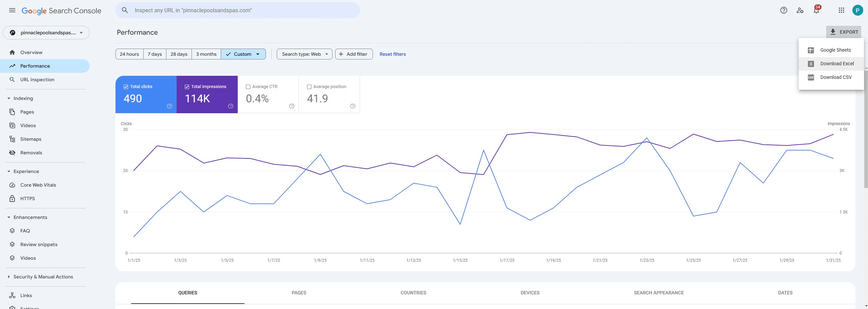
Task: Click the vertical page scrollbar
Action: (866, 129)
